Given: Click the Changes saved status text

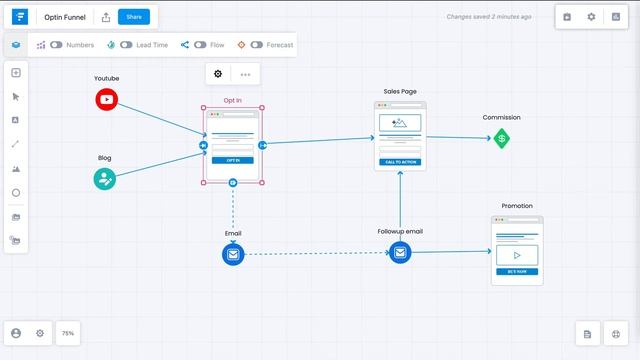Looking at the screenshot, I should point(489,17).
